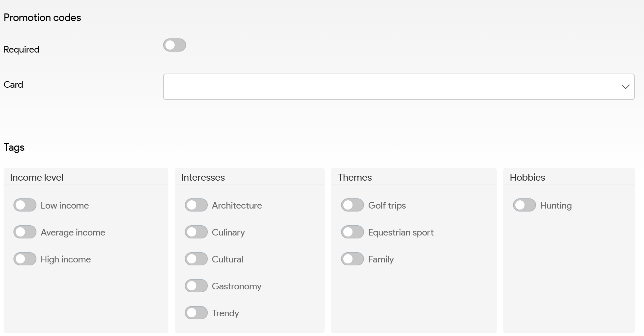The image size is (644, 336).
Task: Turn on the Average income toggle
Action: pyautogui.click(x=25, y=232)
